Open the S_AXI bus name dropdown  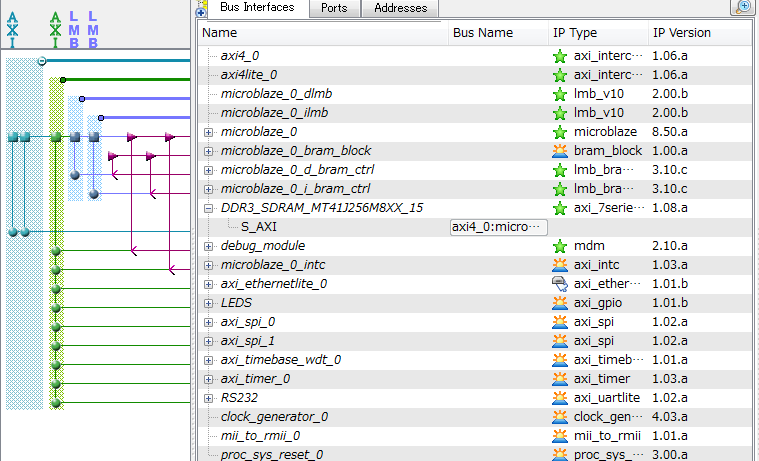tap(499, 227)
